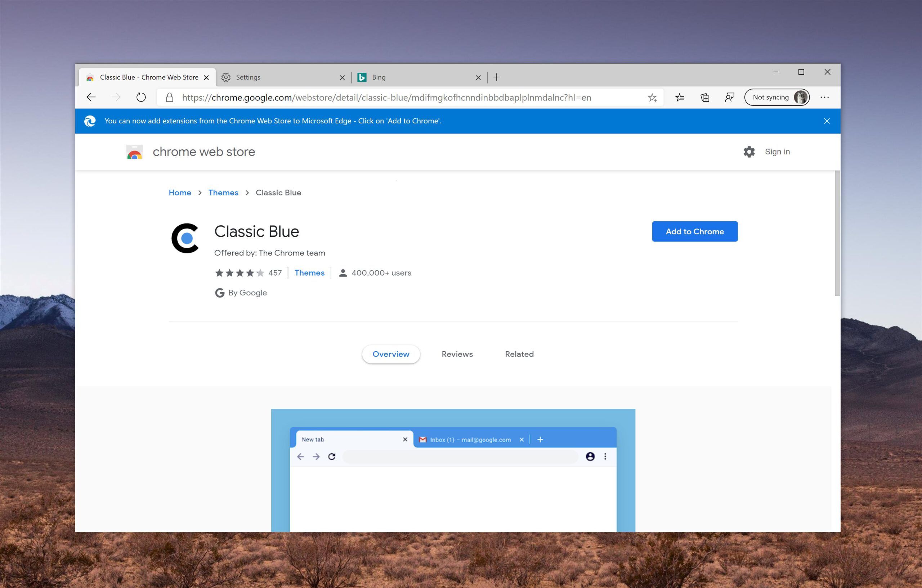Click 'Offered by: The Chrome team' text
922x588 pixels.
point(269,253)
